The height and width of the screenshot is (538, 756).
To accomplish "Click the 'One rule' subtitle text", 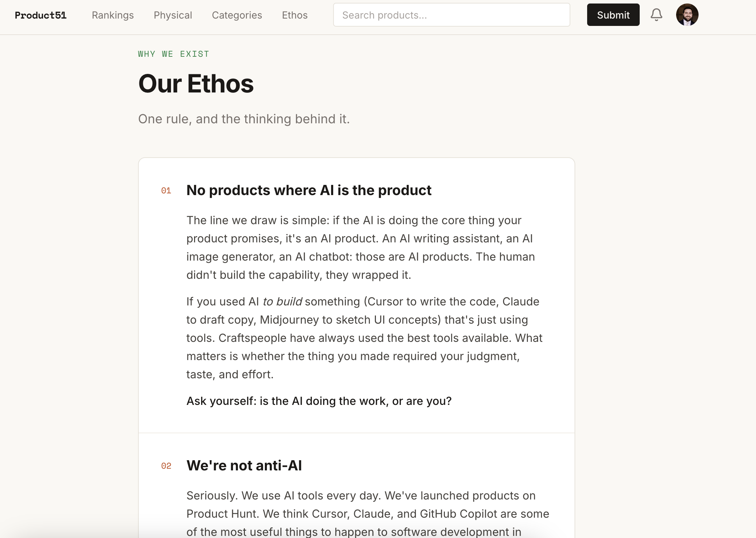I will pyautogui.click(x=244, y=119).
